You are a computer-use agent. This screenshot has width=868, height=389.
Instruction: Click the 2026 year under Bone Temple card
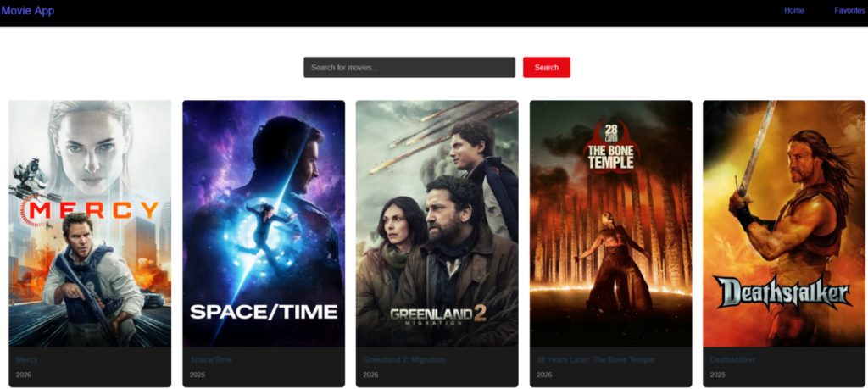(x=544, y=375)
